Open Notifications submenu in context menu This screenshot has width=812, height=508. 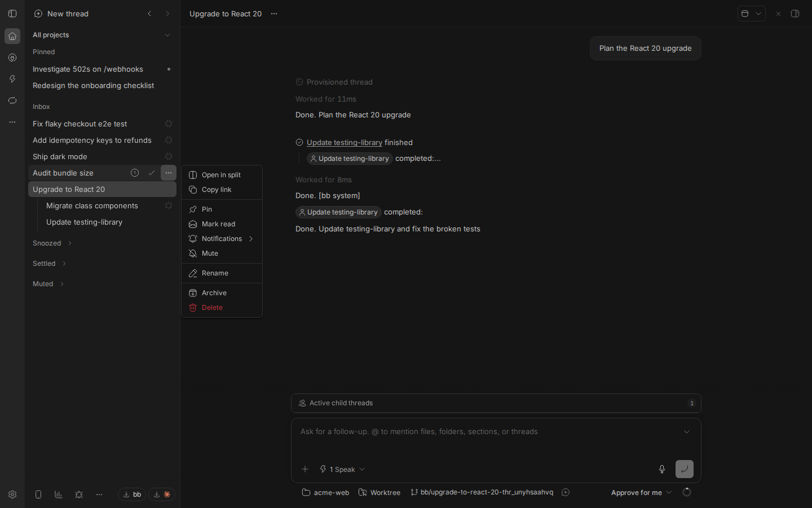coord(222,239)
